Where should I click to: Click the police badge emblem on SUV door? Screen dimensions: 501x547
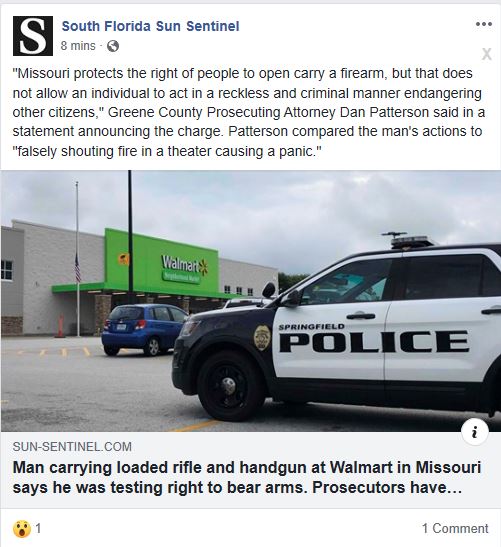[262, 338]
